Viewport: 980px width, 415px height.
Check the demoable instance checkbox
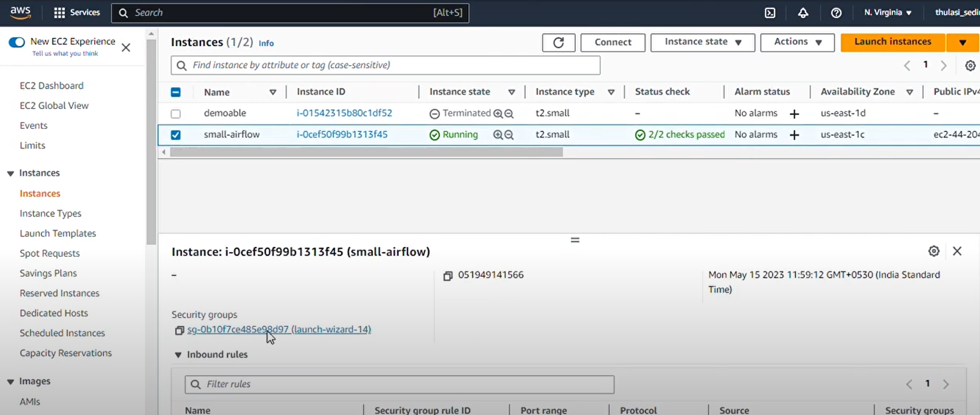pyautogui.click(x=176, y=114)
